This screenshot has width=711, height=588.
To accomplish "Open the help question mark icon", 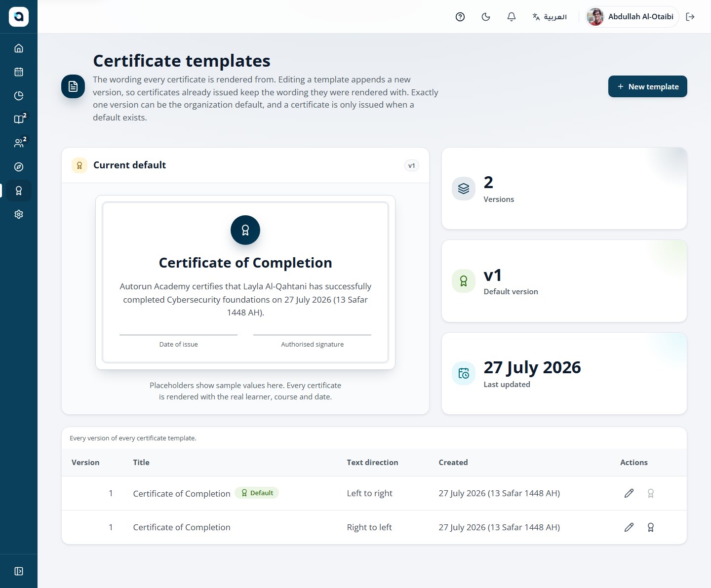I will point(460,17).
